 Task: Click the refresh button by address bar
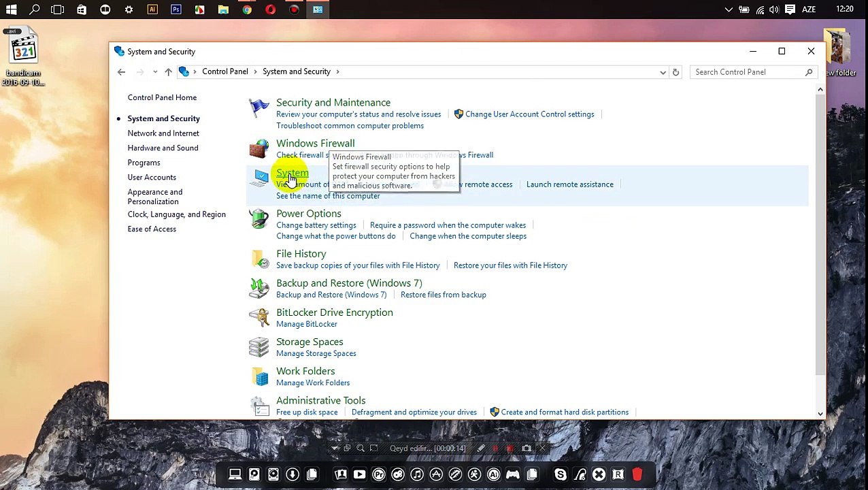675,72
